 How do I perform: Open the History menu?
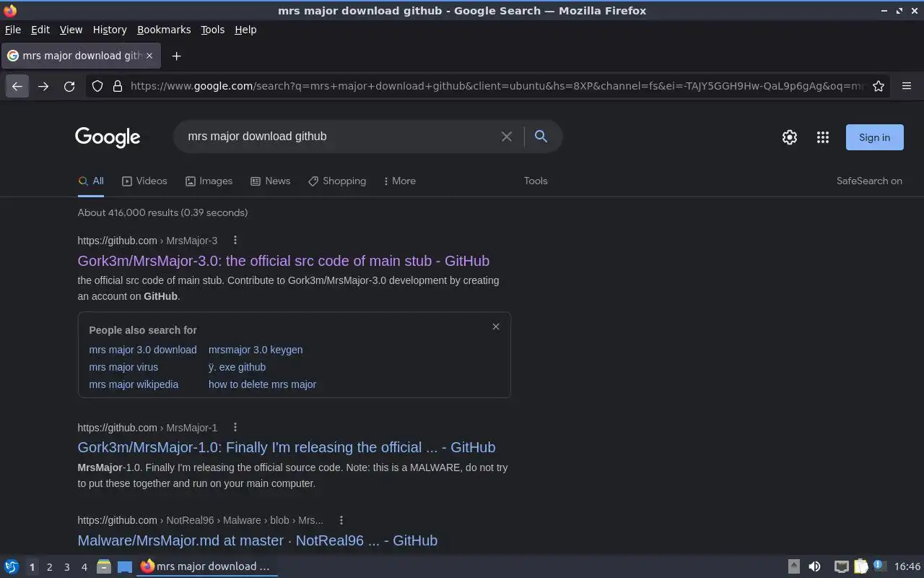tap(110, 30)
